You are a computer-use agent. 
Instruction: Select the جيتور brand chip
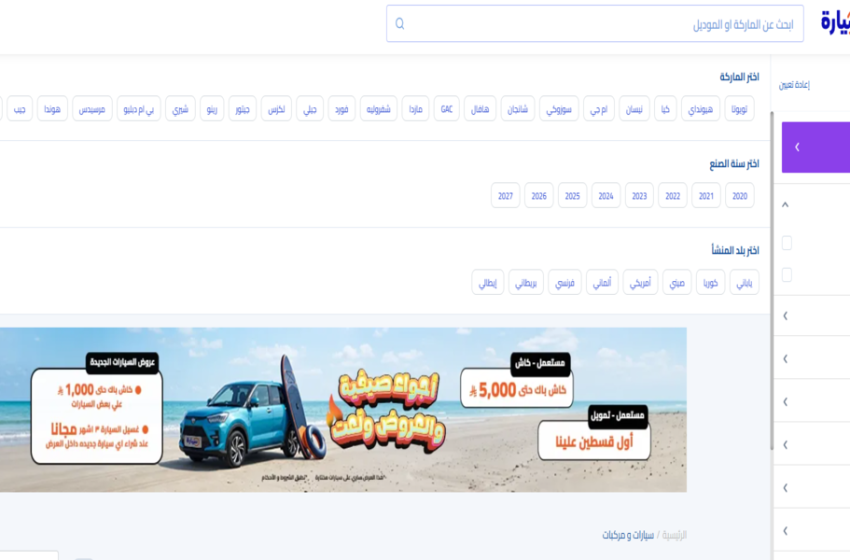click(242, 109)
